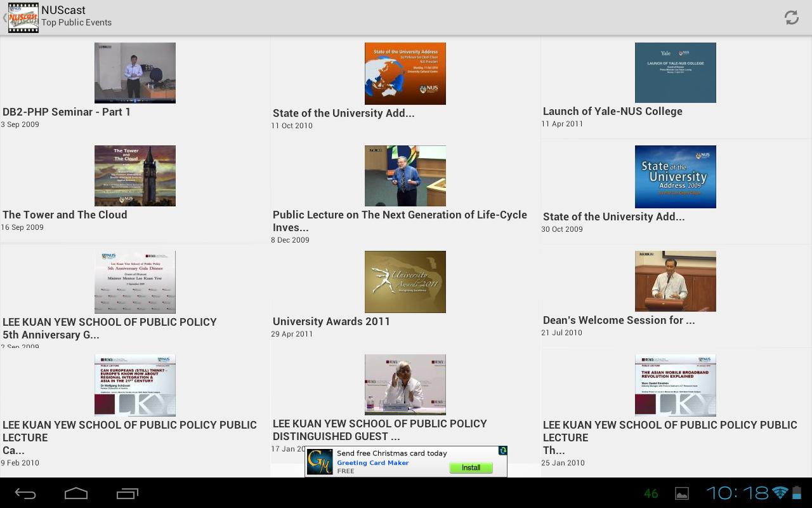The width and height of the screenshot is (812, 508).
Task: Tap the Android back navigation button
Action: point(25,493)
